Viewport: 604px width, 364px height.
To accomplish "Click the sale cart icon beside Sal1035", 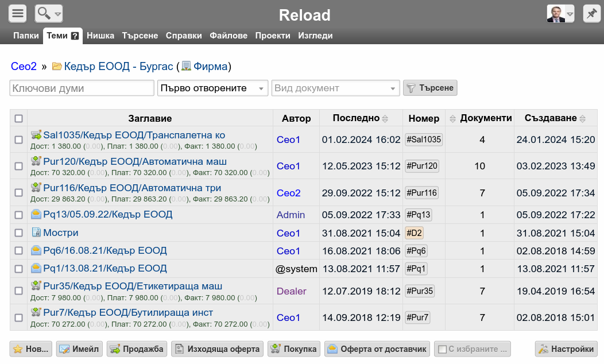I will tap(36, 135).
